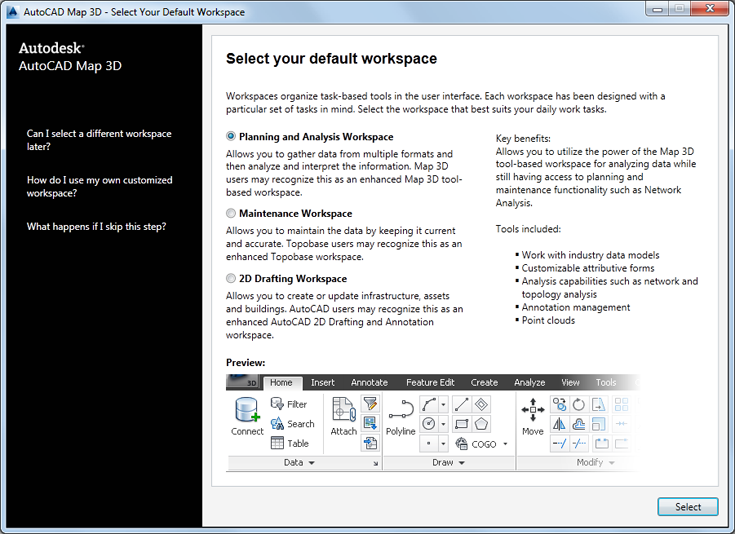Expand the Data panel dropdown arrow
735x534 pixels.
point(312,463)
